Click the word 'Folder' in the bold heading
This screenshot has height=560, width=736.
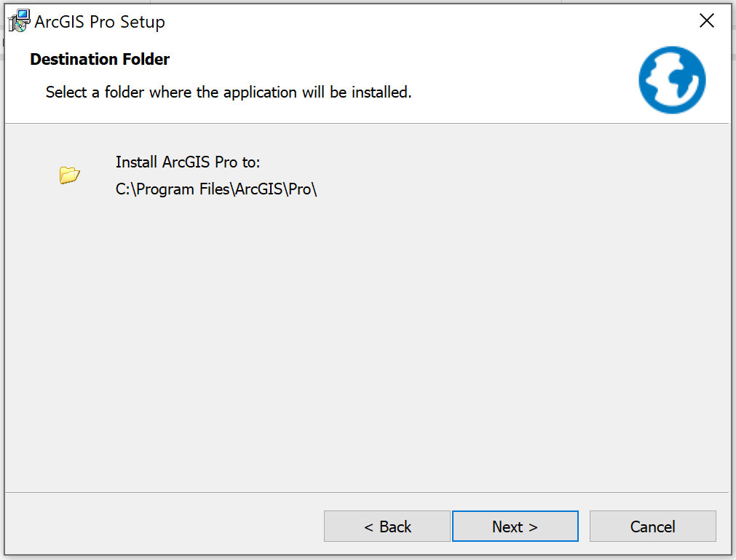click(146, 60)
